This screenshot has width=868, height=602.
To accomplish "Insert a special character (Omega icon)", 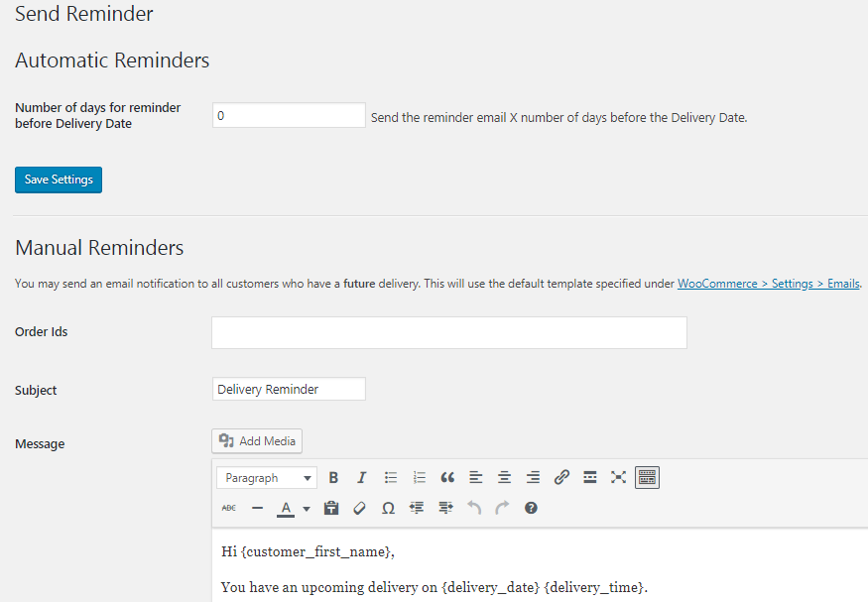I will [x=388, y=508].
